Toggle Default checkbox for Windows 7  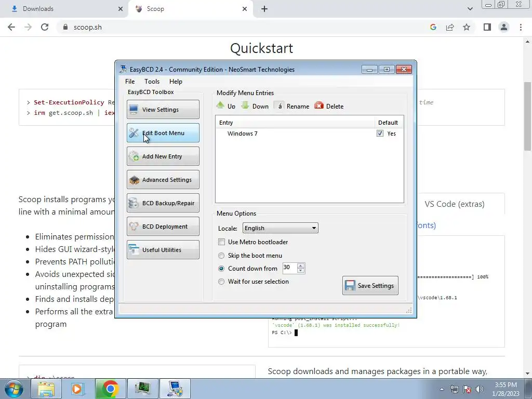pyautogui.click(x=380, y=134)
